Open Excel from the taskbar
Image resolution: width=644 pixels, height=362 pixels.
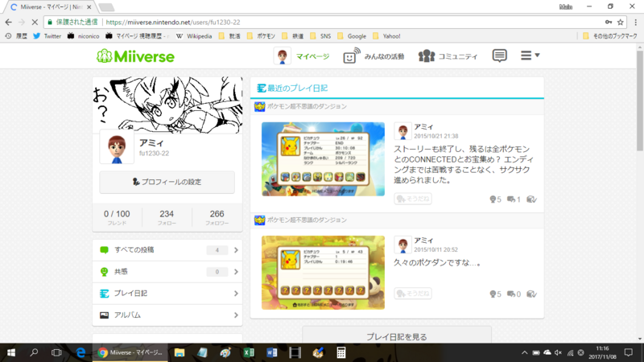(x=249, y=352)
